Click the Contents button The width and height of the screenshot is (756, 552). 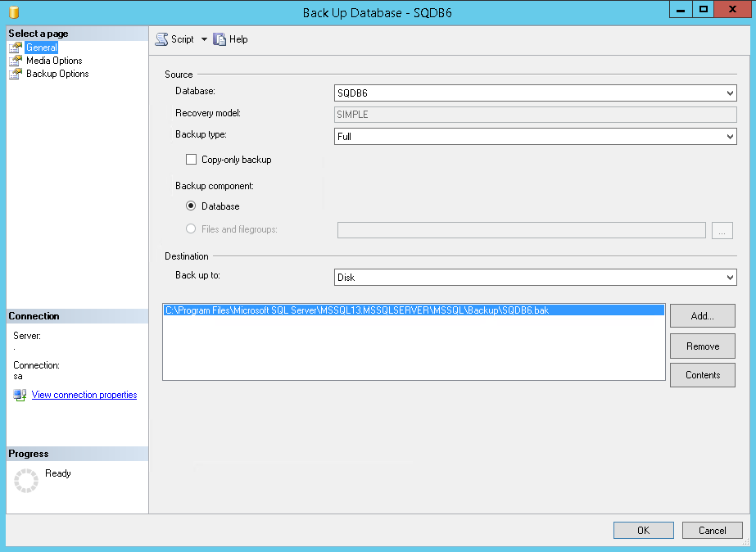[x=702, y=375]
